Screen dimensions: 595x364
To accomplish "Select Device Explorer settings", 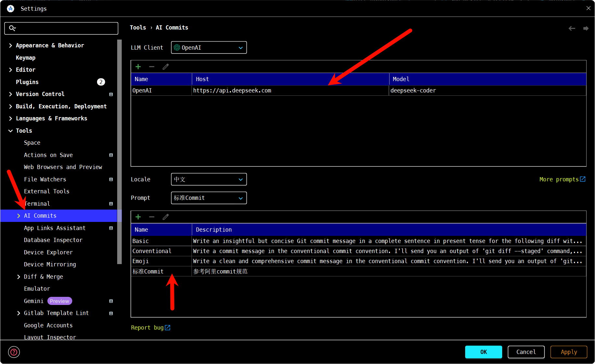I will click(48, 252).
